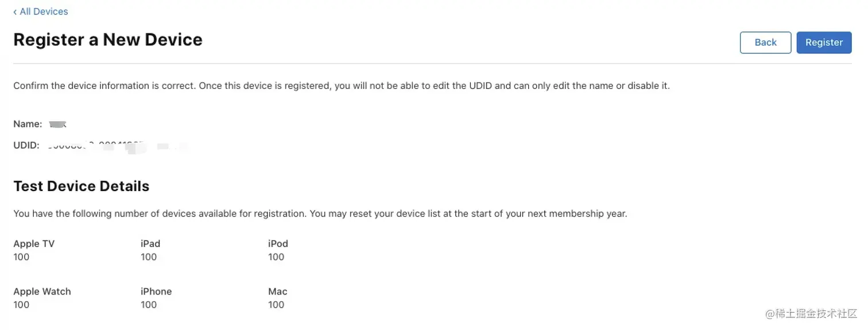This screenshot has width=868, height=330.
Task: Click the Apple Watch label
Action: coord(42,292)
